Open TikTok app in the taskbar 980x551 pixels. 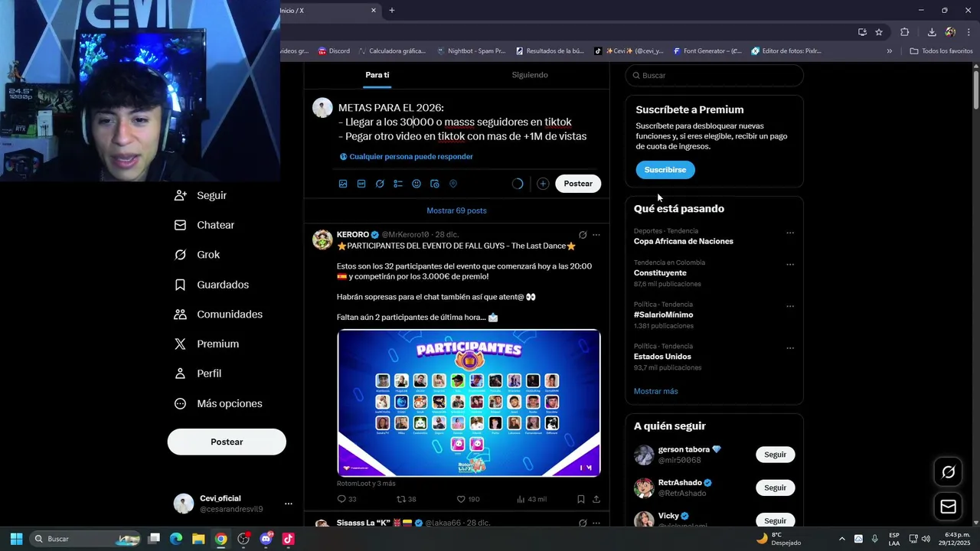[x=289, y=539]
